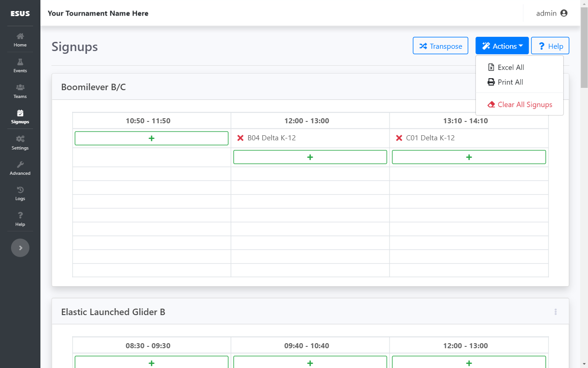Add signup to Boomilever 10:50 - 11:50 slot

152,138
